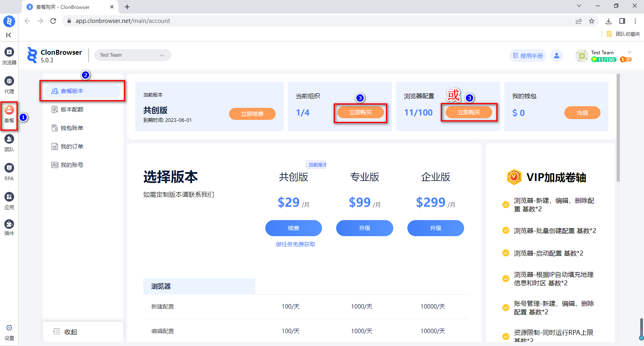Open the 浏览器 section in the sidebar
The height and width of the screenshot is (346, 644).
(x=9, y=56)
